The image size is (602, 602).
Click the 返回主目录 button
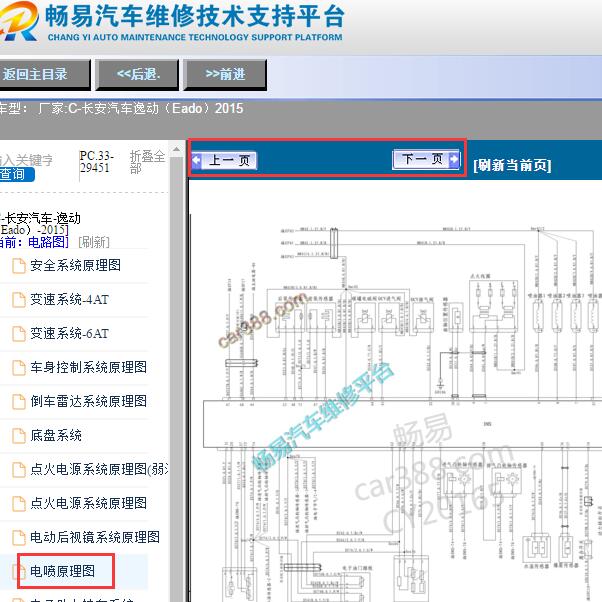click(44, 74)
